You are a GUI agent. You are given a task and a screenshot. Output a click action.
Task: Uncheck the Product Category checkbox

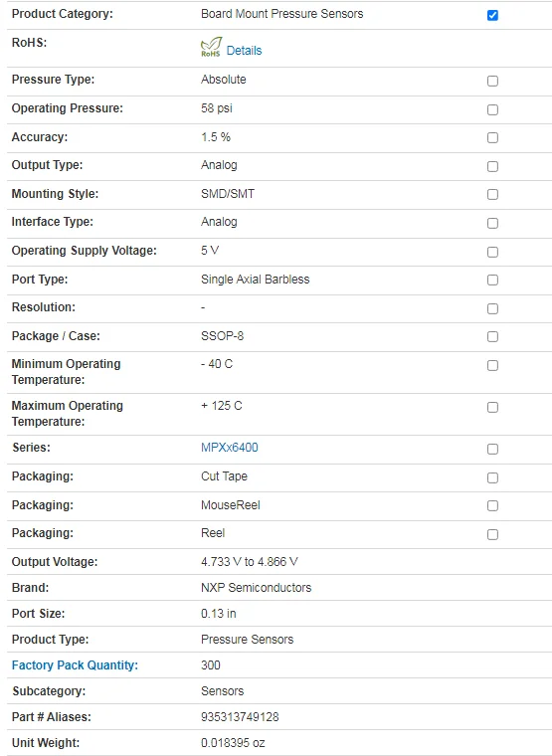click(x=492, y=16)
